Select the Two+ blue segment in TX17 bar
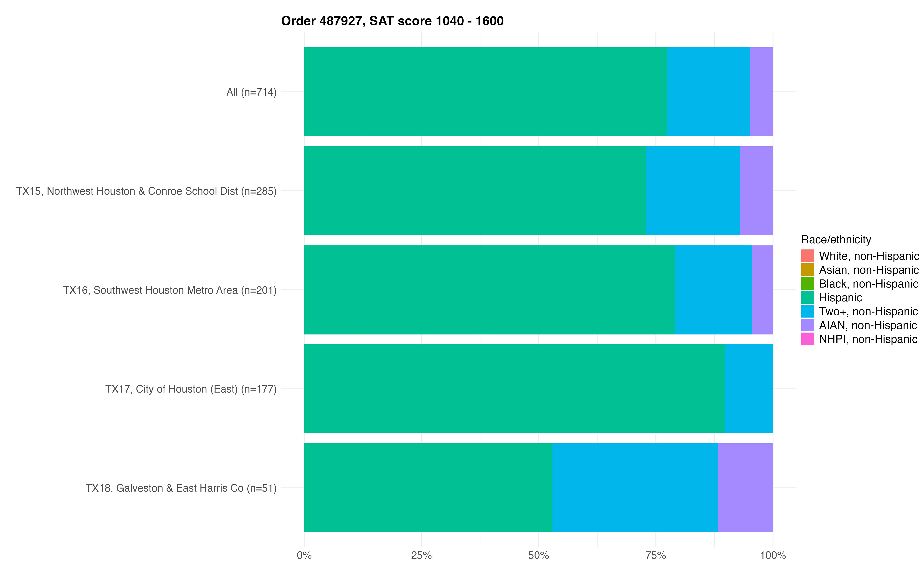 coord(749,389)
